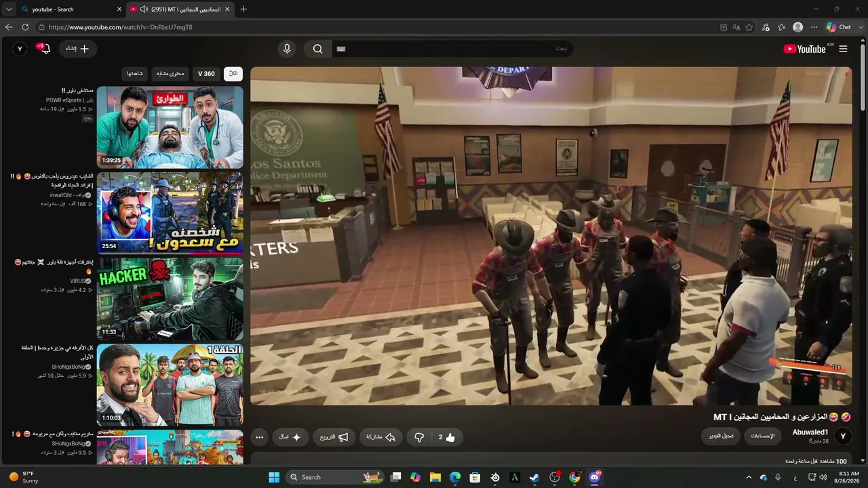Open the POWR eSports hospital video thumbnail

pos(170,127)
